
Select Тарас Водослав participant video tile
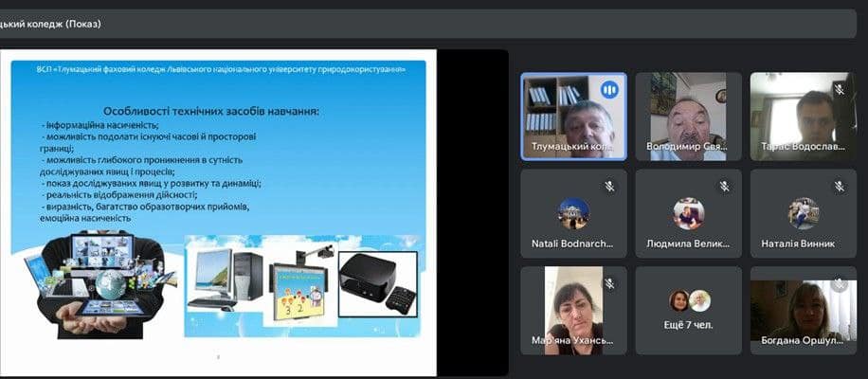click(x=804, y=117)
